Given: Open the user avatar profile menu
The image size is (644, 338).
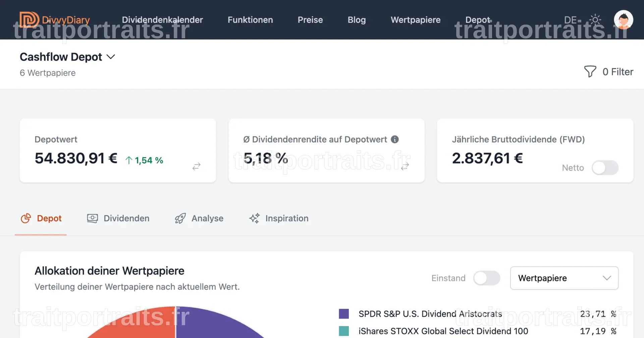Looking at the screenshot, I should tap(624, 20).
